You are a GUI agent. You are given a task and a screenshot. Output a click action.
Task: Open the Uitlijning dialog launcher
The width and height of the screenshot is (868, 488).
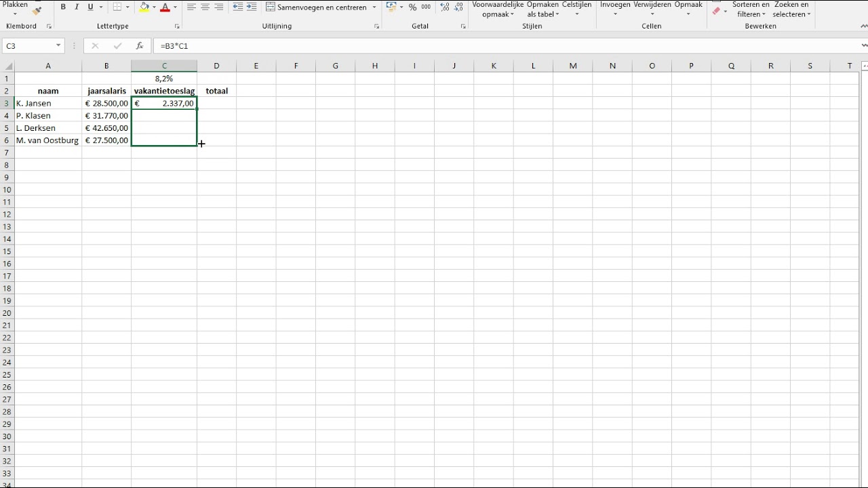point(377,26)
